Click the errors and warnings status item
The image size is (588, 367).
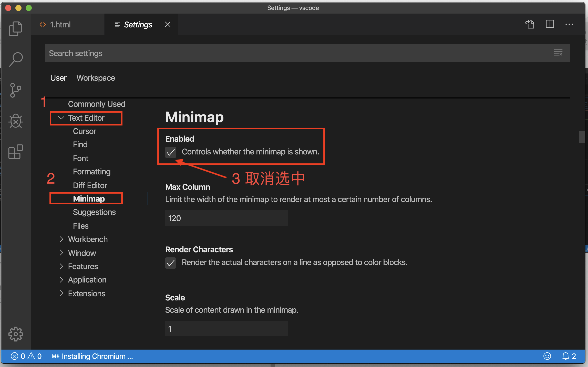pyautogui.click(x=26, y=356)
